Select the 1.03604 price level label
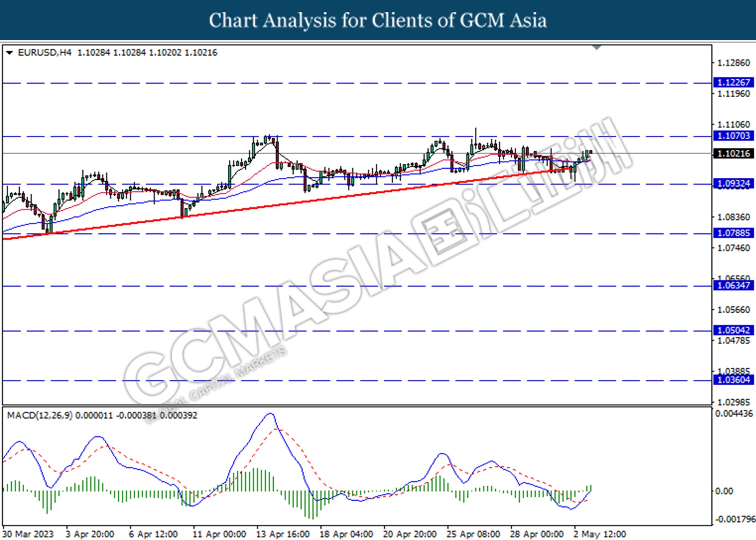 point(733,380)
